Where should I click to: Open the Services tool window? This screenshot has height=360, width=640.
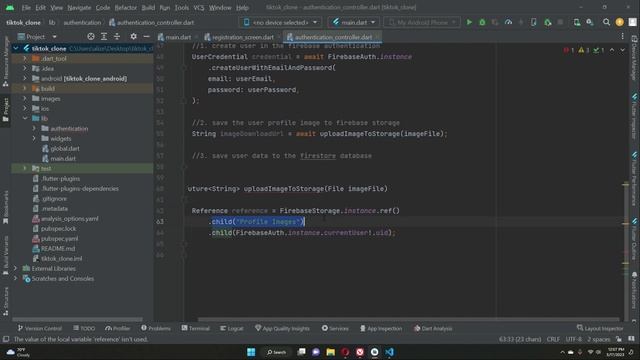click(x=335, y=328)
